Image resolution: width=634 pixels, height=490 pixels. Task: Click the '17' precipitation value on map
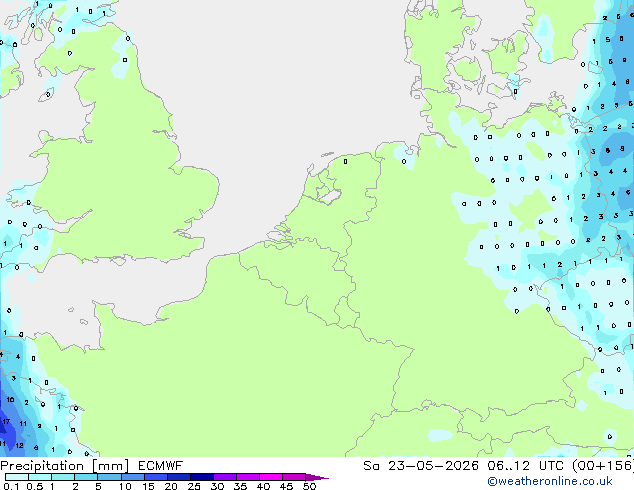pyautogui.click(x=6, y=421)
